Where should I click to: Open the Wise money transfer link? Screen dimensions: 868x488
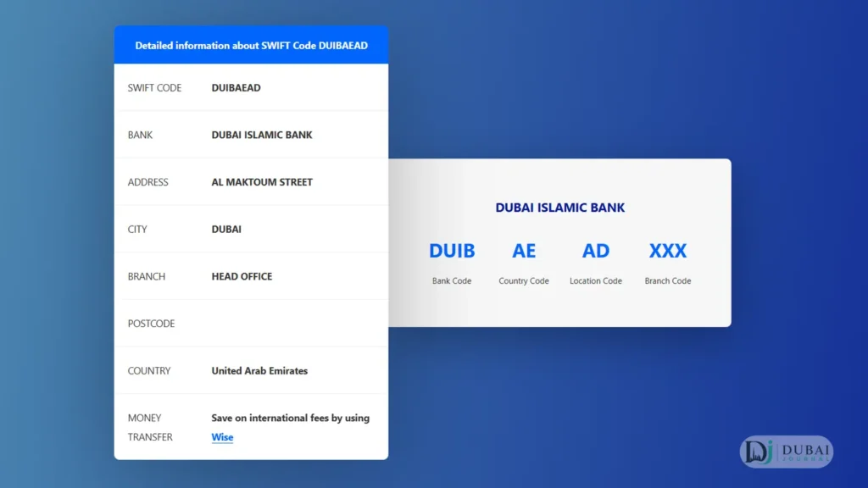point(222,437)
